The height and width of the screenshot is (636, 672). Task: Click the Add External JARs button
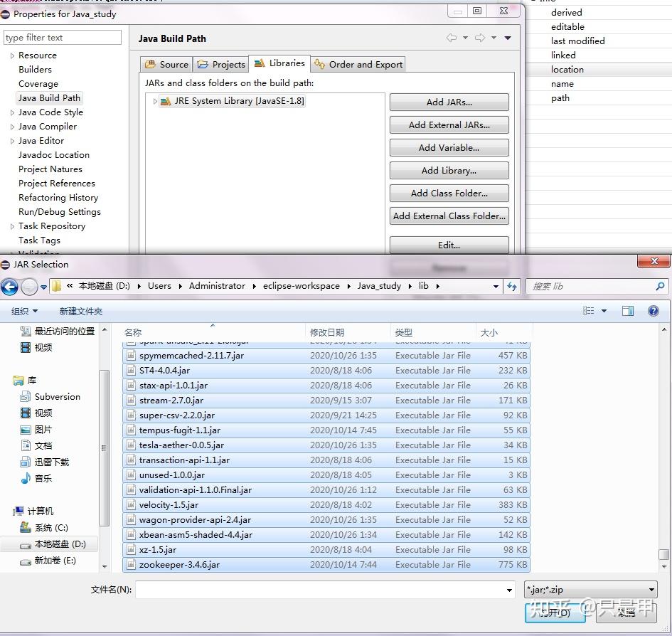click(449, 124)
